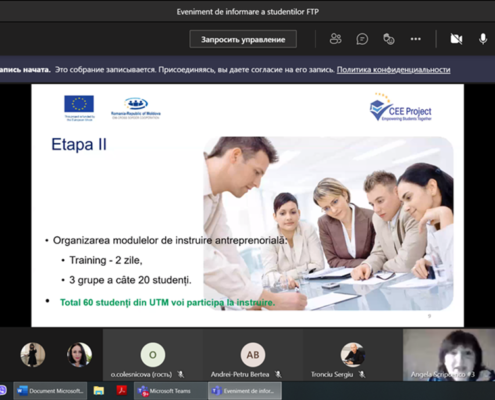This screenshot has height=400, width=495.
Task: Open File Explorer from taskbar
Action: tap(99, 391)
